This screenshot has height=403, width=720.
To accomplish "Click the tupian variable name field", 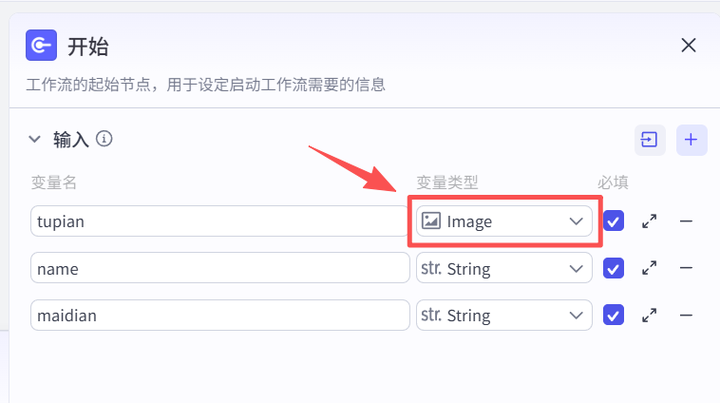I will [219, 221].
